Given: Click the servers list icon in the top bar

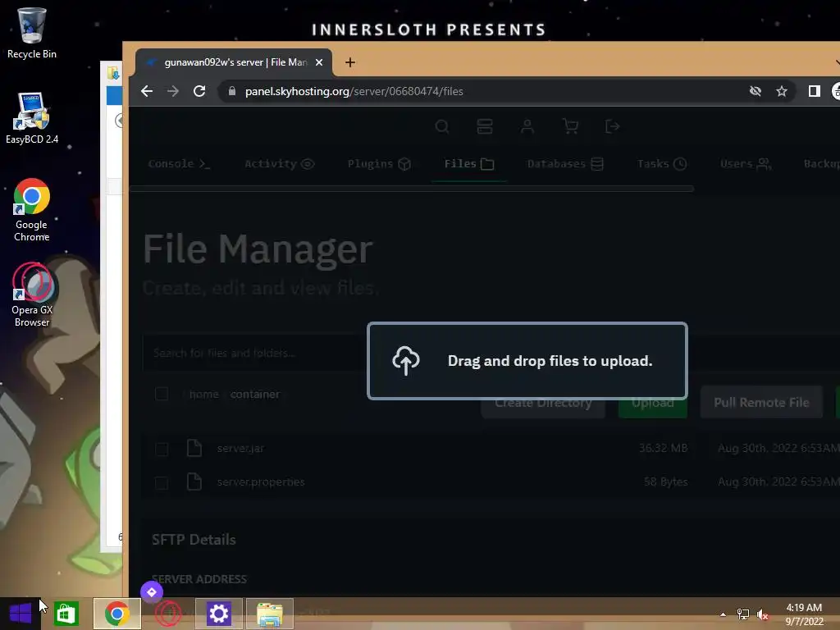Looking at the screenshot, I should [x=484, y=126].
